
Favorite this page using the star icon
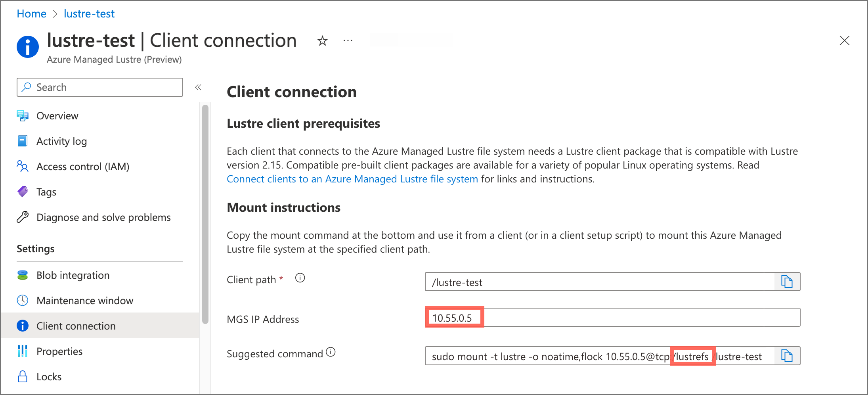pyautogui.click(x=322, y=41)
